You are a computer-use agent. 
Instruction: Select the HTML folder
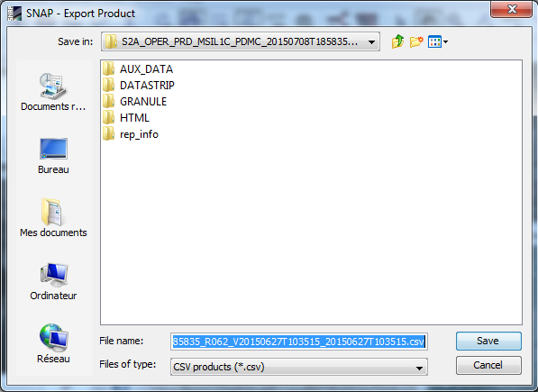pyautogui.click(x=126, y=118)
